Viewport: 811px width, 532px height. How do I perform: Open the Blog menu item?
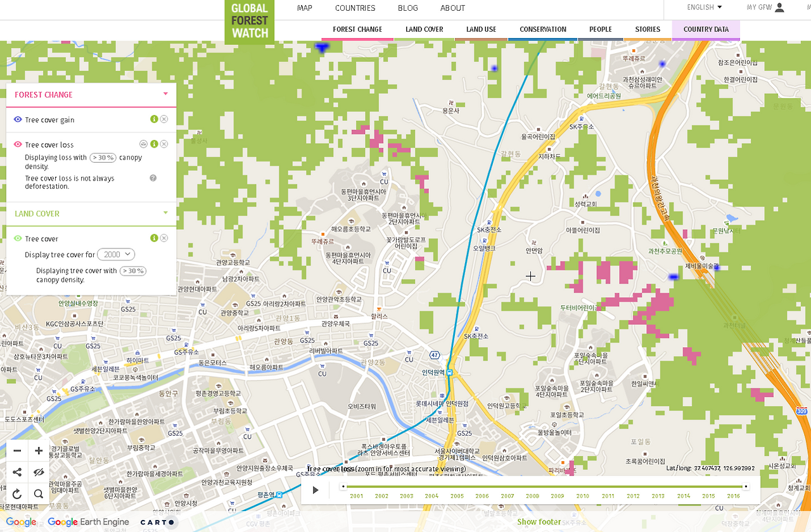click(x=408, y=8)
